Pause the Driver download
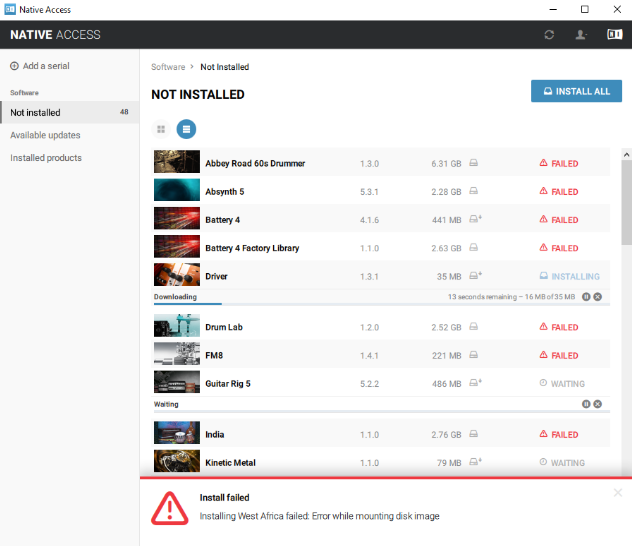632x546 pixels. coord(587,297)
